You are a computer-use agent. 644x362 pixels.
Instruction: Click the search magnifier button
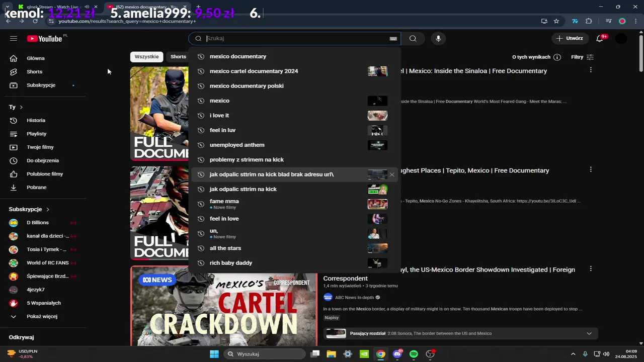click(413, 39)
